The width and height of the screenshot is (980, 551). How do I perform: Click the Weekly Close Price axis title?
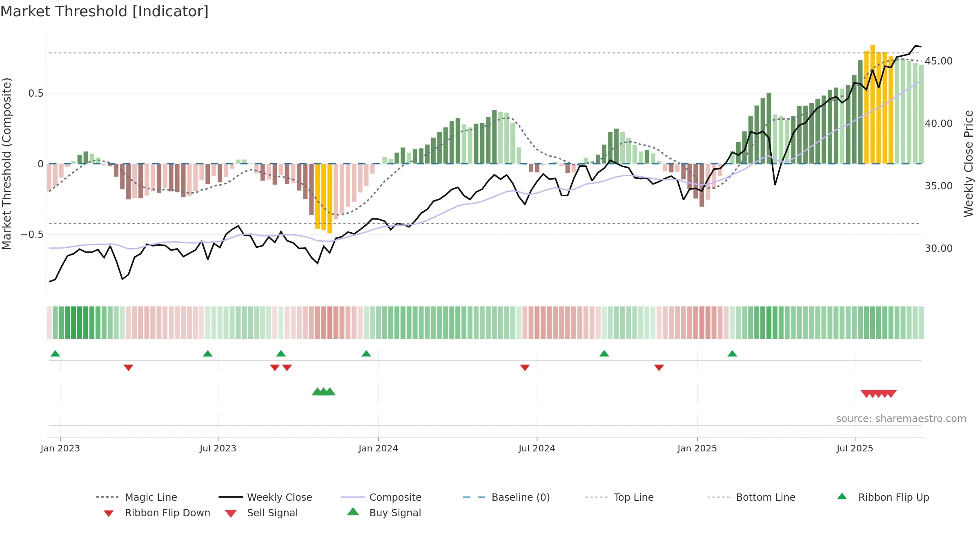tap(969, 164)
